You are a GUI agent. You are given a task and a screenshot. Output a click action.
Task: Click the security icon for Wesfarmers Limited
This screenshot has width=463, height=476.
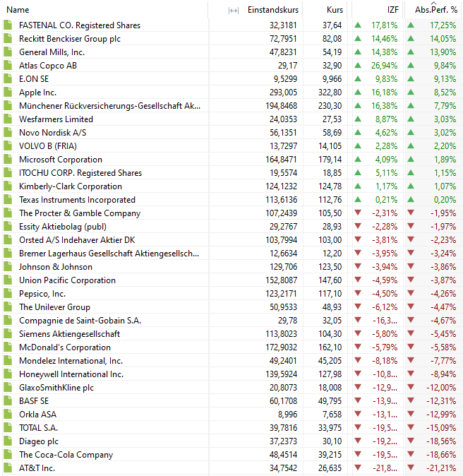click(8, 119)
